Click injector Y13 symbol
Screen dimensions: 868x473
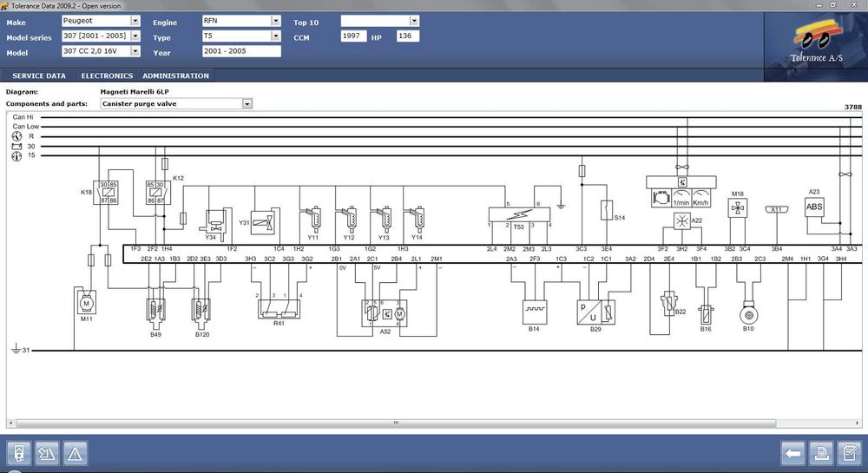[x=385, y=220]
